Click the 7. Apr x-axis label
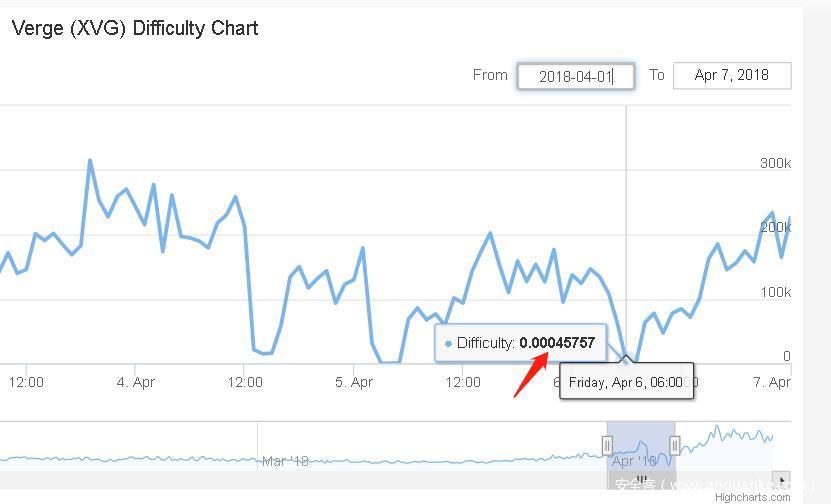 [772, 382]
